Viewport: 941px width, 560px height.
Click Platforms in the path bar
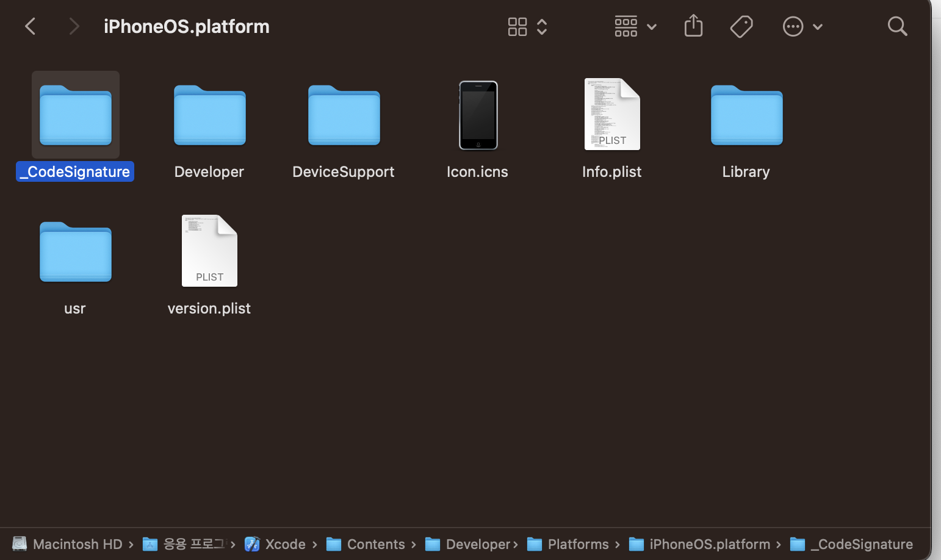coord(568,544)
